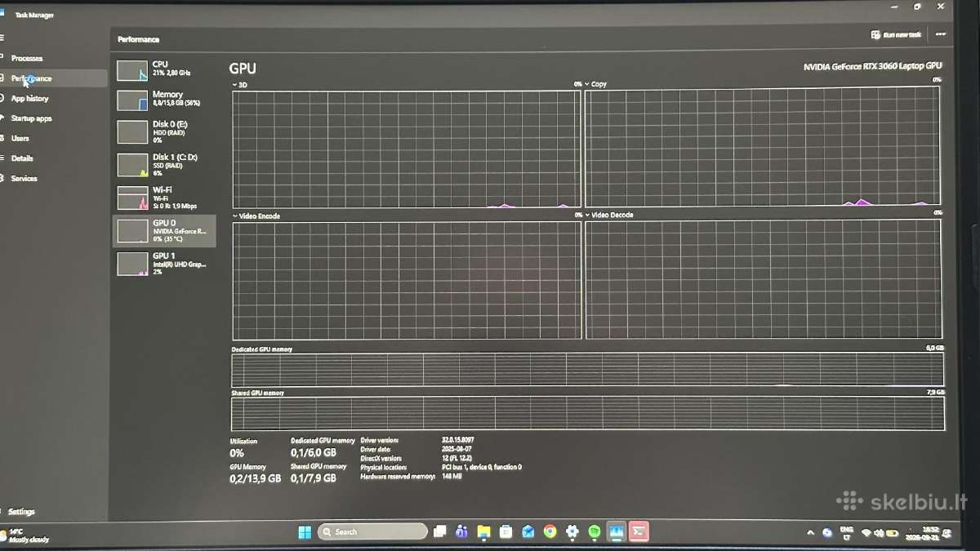Click Physical location PCI bus 1 text

(482, 467)
